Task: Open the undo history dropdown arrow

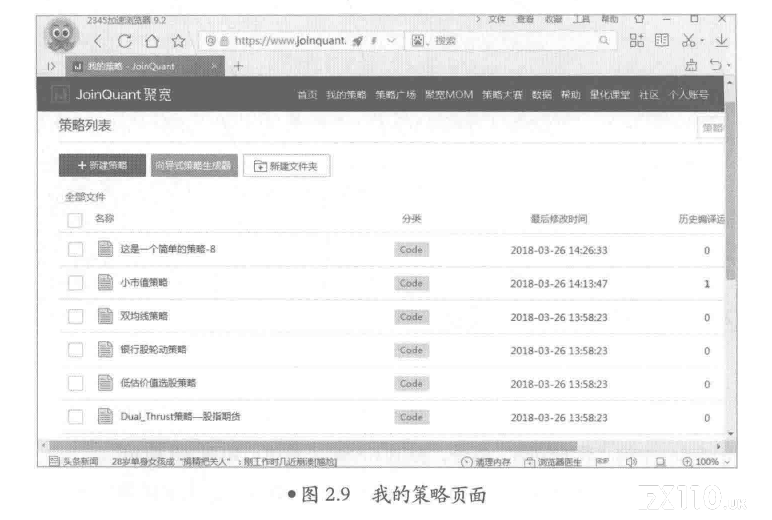Action: (x=729, y=65)
